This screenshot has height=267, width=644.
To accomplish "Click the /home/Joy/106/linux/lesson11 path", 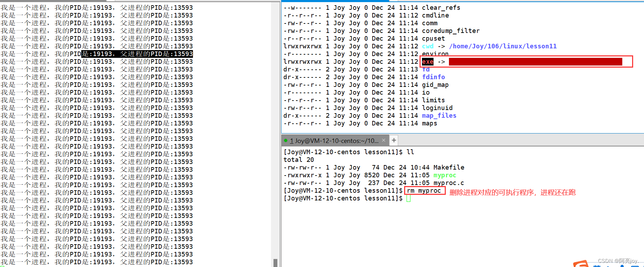I will tap(503, 46).
